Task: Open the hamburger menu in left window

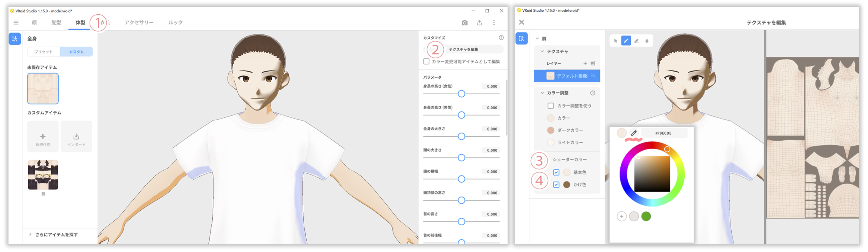Action: [16, 23]
